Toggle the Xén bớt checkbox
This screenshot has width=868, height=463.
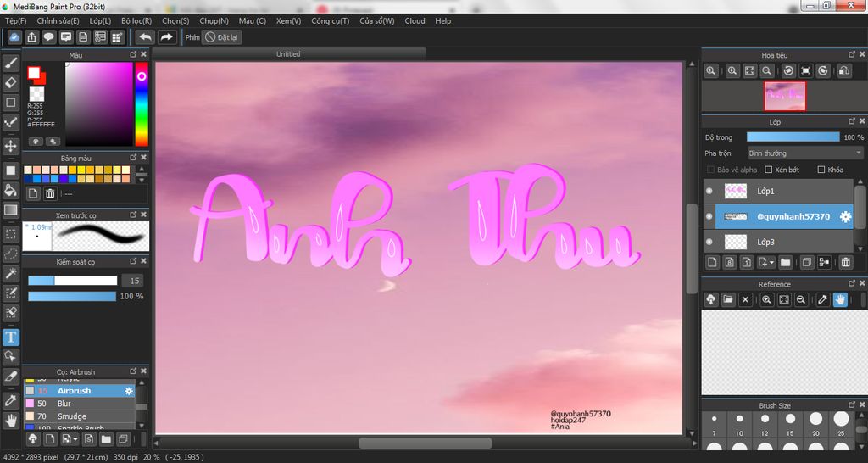pyautogui.click(x=768, y=170)
